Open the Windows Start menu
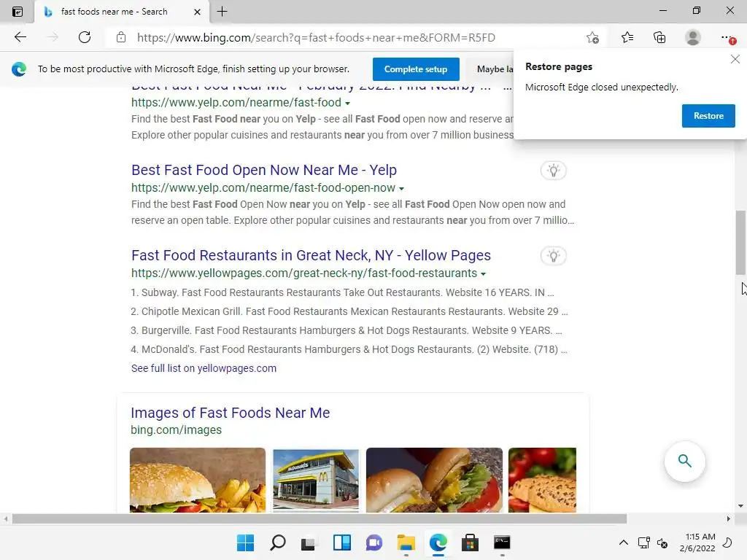 (245, 542)
